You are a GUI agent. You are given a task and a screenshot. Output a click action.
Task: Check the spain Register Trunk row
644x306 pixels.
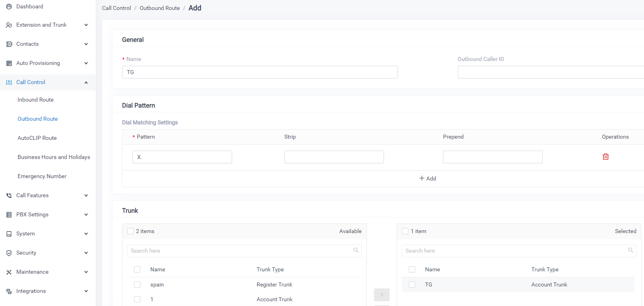point(137,284)
